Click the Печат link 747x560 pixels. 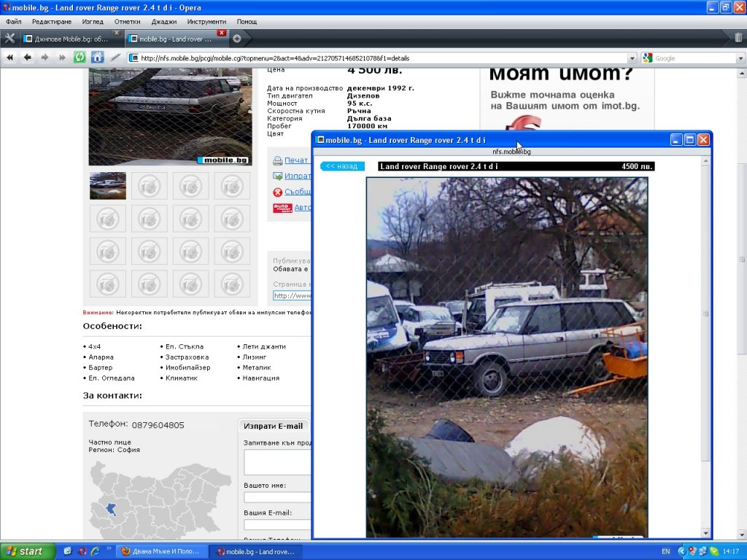296,160
